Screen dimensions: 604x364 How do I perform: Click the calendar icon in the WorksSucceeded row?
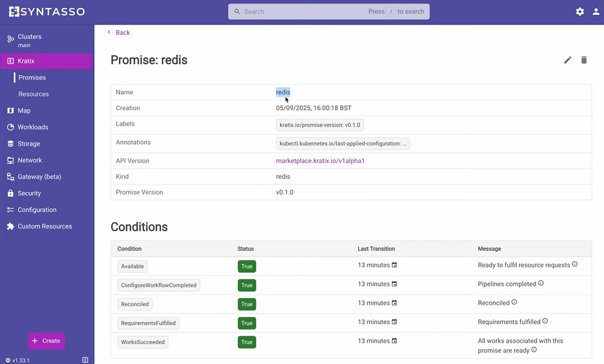tap(394, 341)
